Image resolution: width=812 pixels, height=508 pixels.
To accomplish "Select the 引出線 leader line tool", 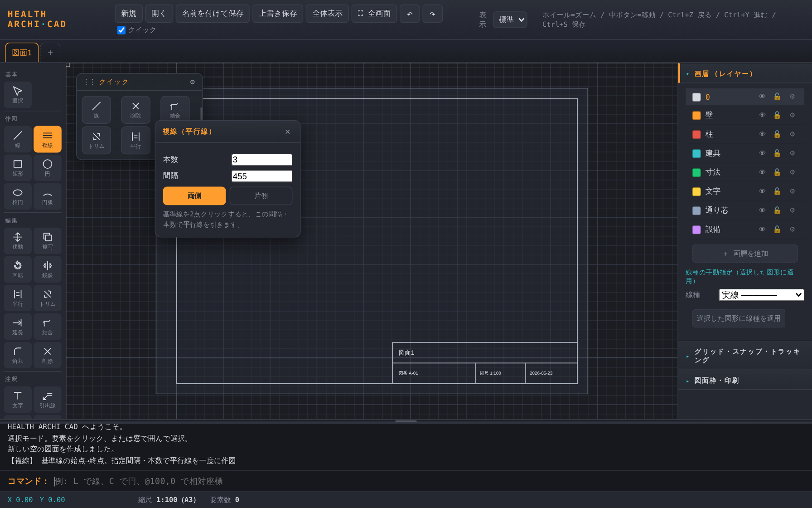I will tap(48, 400).
